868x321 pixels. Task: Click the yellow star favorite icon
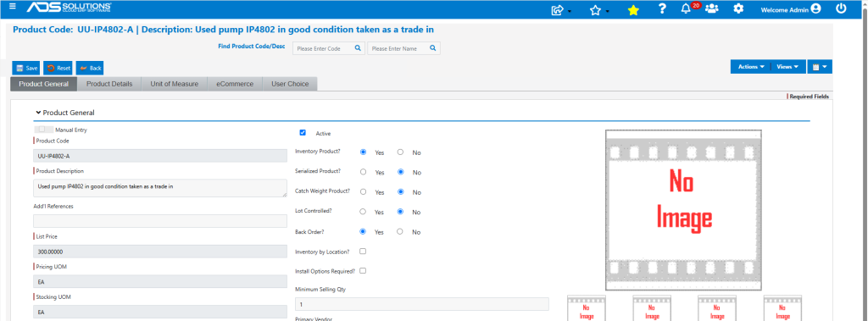(633, 10)
